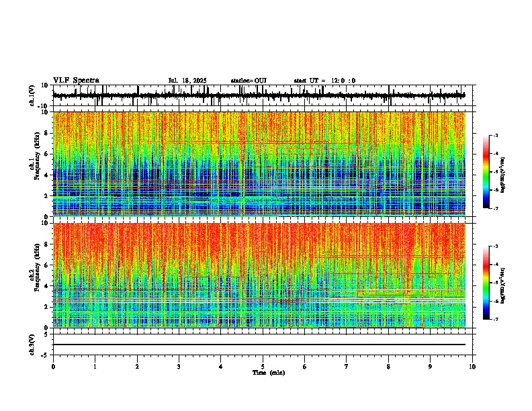Click time axis tick label "1"
The width and height of the screenshot is (532, 411).
pos(95,367)
